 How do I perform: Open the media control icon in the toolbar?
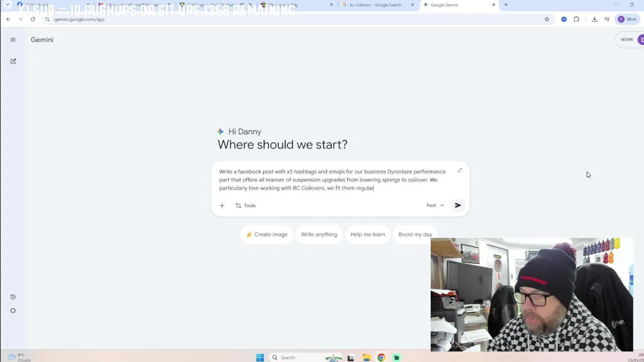pos(607,19)
